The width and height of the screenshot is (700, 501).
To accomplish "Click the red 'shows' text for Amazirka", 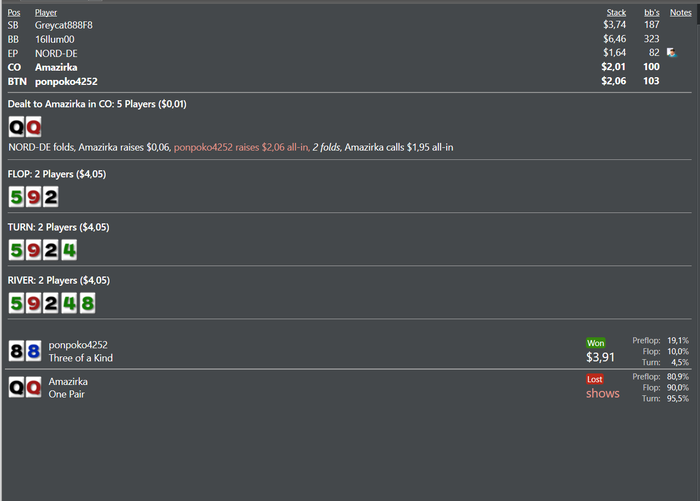I will (x=603, y=394).
